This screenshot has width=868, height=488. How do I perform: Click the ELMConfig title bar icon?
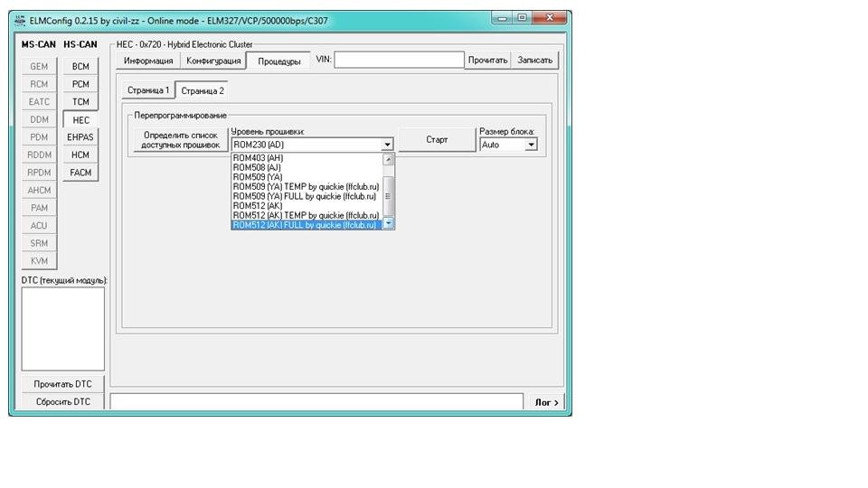(x=19, y=21)
